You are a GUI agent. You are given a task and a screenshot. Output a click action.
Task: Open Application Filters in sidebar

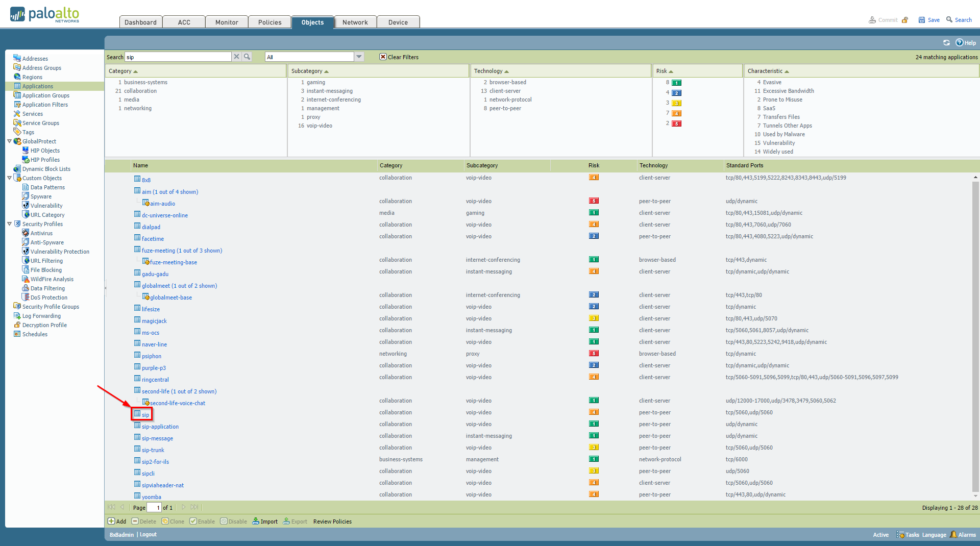click(x=45, y=105)
